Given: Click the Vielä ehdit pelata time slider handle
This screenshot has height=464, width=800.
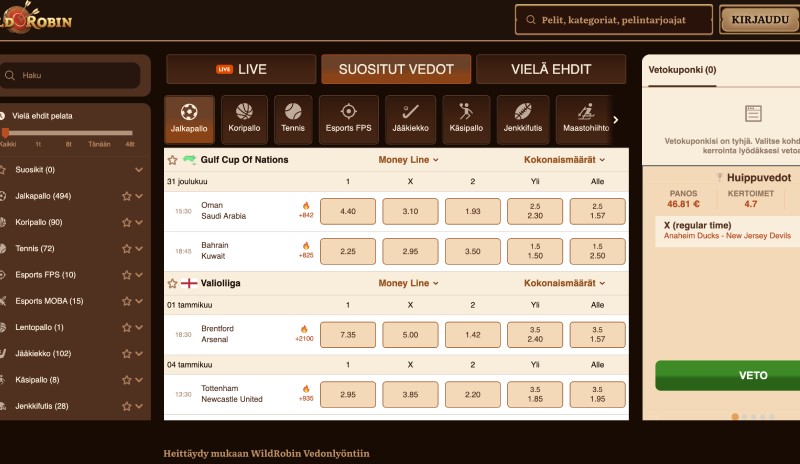Looking at the screenshot, I should tap(5, 133).
